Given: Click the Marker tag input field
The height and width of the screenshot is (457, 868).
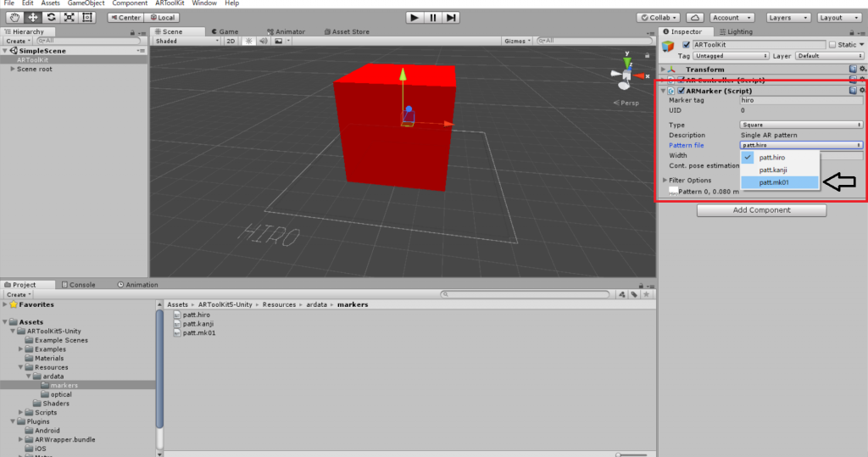Looking at the screenshot, I should click(800, 100).
